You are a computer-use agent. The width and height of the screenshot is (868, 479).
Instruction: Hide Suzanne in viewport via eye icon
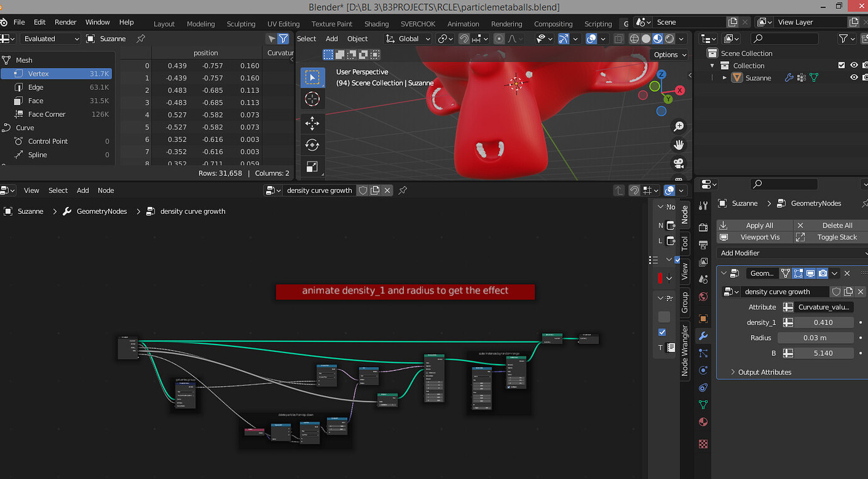click(854, 77)
